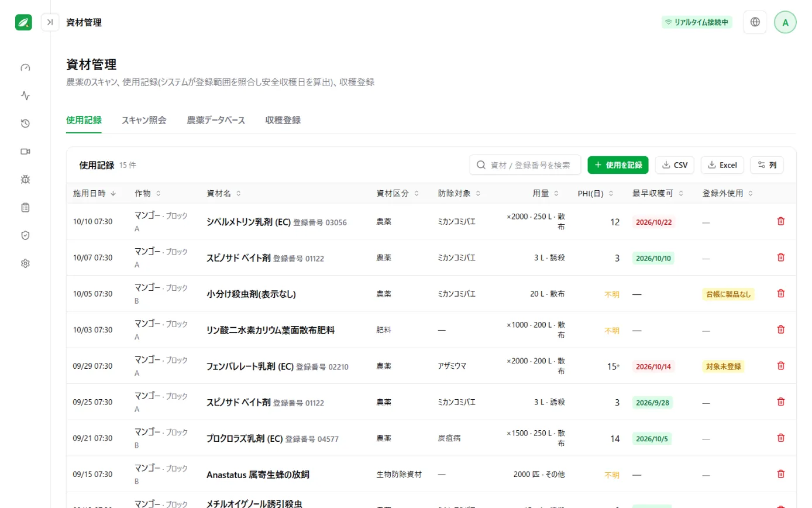Delete the 小分け殺虫剤(表示なし) record
Screen dimensions: 812x508
click(780, 294)
